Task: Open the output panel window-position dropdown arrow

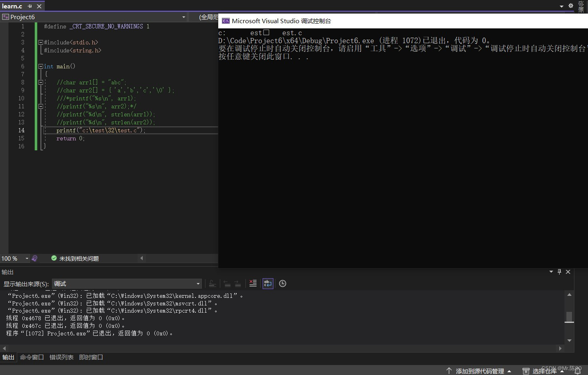Action: tap(551, 272)
